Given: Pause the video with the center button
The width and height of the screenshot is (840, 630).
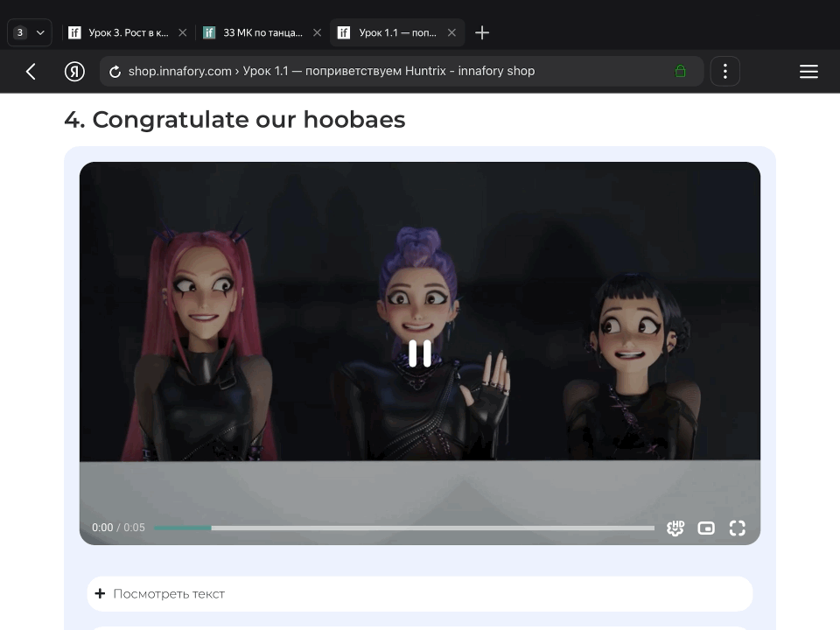Looking at the screenshot, I should point(419,353).
